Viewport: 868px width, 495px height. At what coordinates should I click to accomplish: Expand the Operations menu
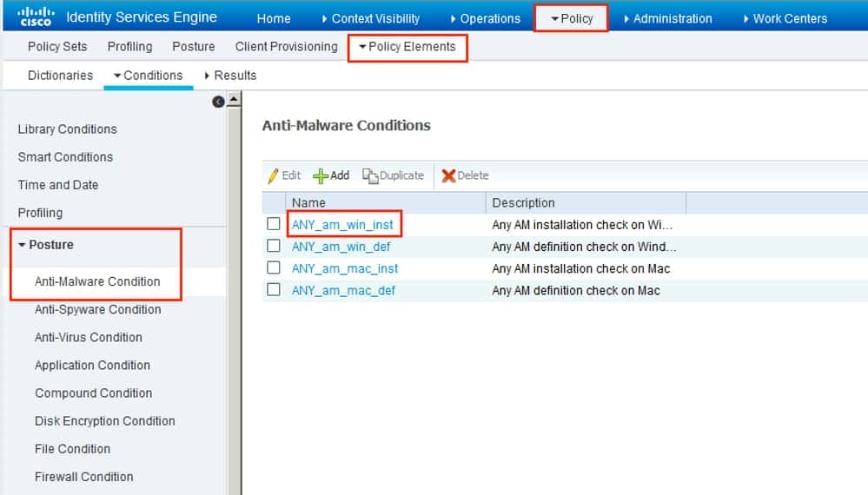point(486,19)
